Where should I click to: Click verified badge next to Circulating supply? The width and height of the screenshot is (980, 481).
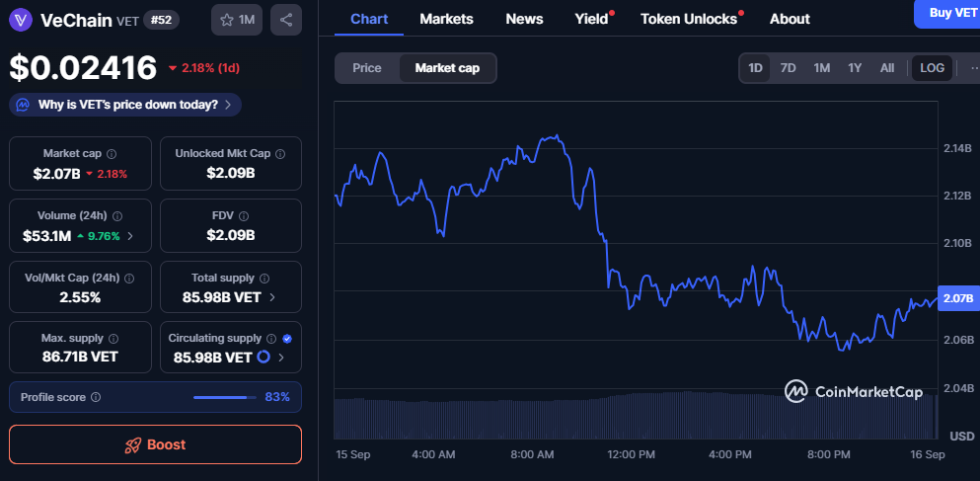(x=287, y=339)
